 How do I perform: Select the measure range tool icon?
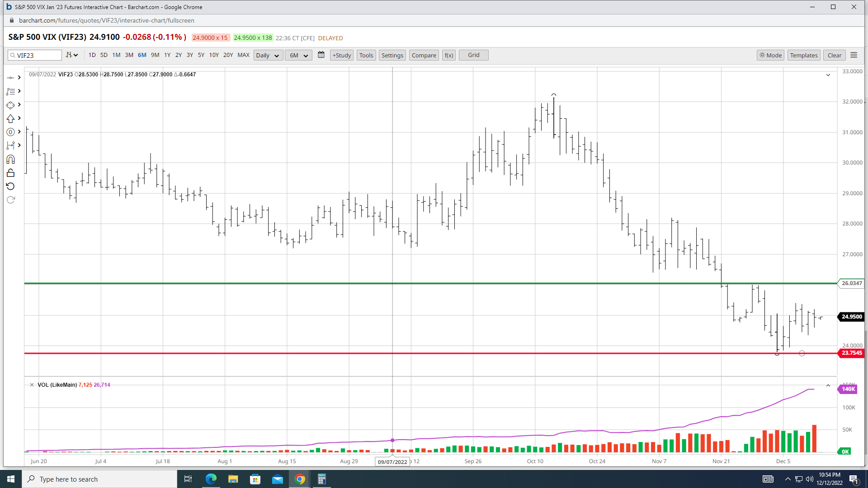click(11, 145)
